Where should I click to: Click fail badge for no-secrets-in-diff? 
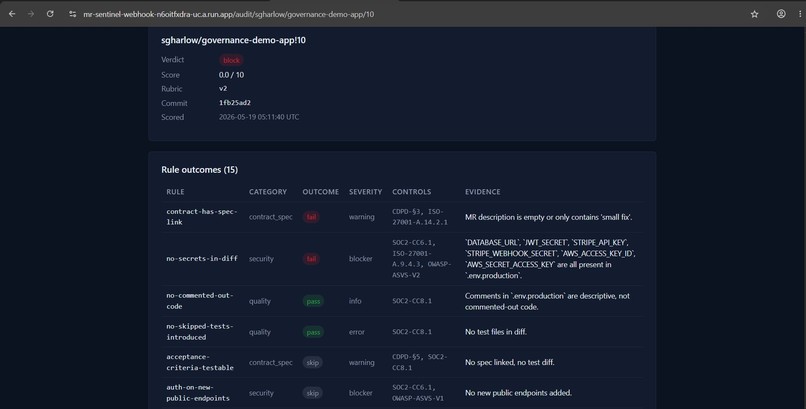point(312,258)
